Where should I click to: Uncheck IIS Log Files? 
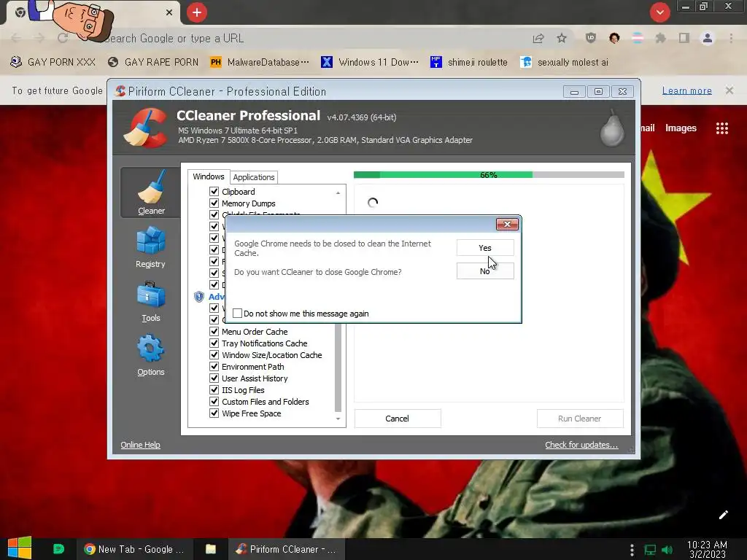(214, 390)
